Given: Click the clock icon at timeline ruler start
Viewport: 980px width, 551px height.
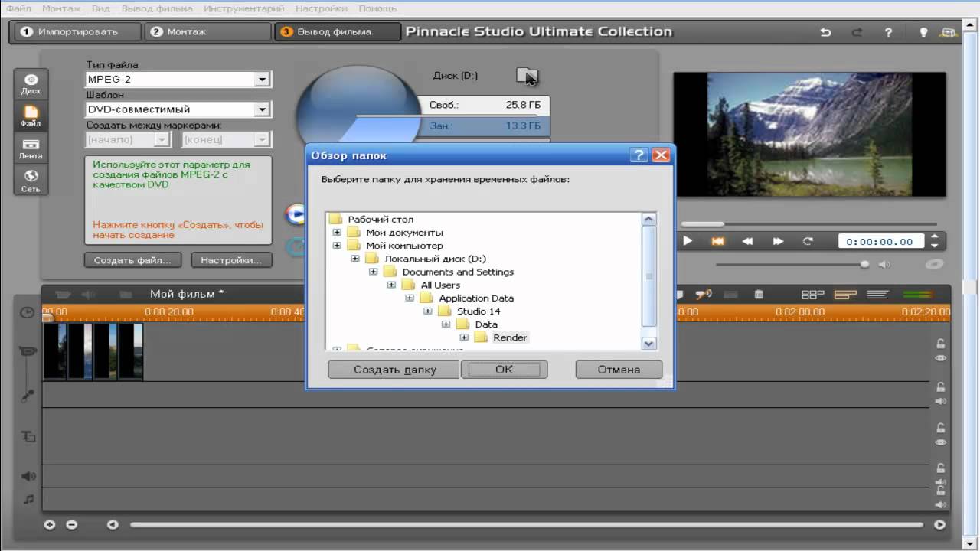Looking at the screenshot, I should coord(27,312).
